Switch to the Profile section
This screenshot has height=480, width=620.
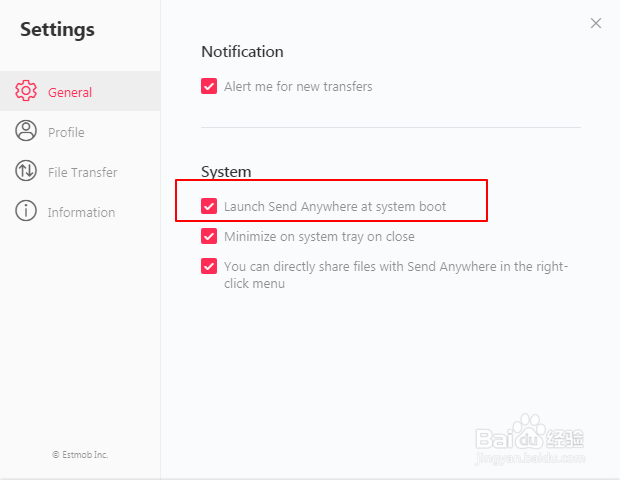click(x=66, y=132)
